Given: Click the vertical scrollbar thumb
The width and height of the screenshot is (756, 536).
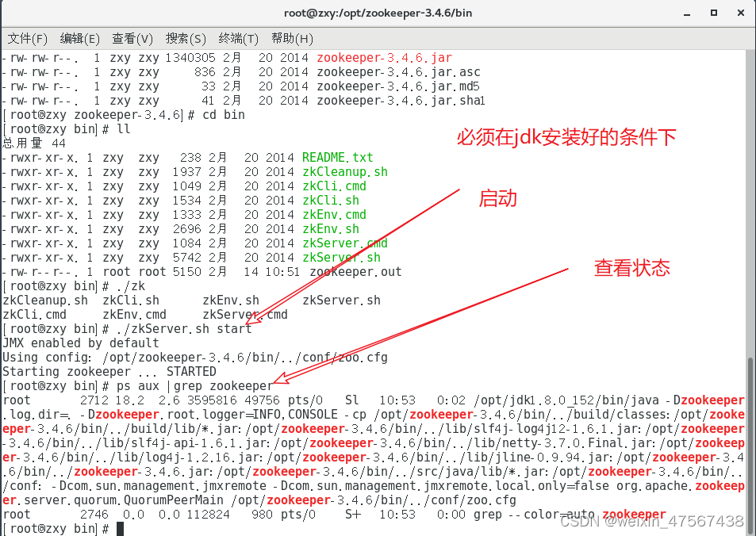Looking at the screenshot, I should click(750, 446).
